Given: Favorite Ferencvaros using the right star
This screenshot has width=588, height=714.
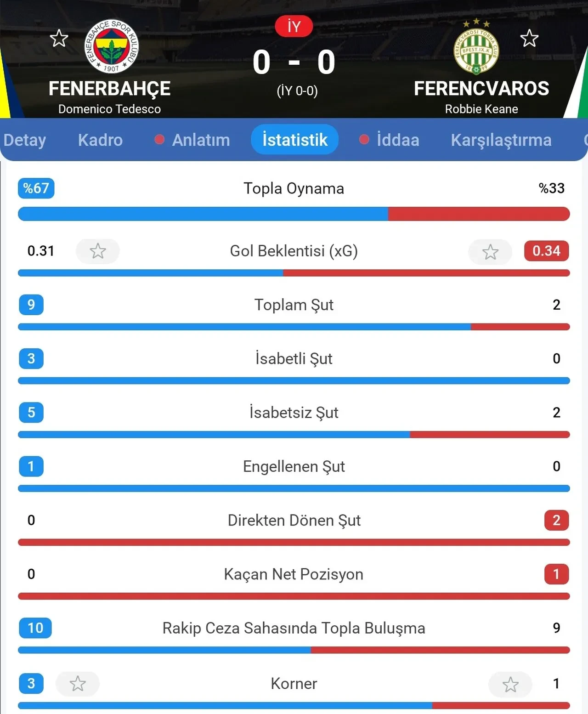Looking at the screenshot, I should pos(529,39).
